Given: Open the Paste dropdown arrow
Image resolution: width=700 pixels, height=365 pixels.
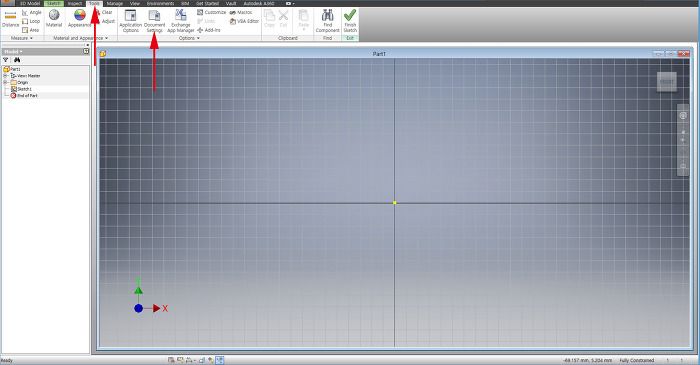Looking at the screenshot, I should coord(304,29).
